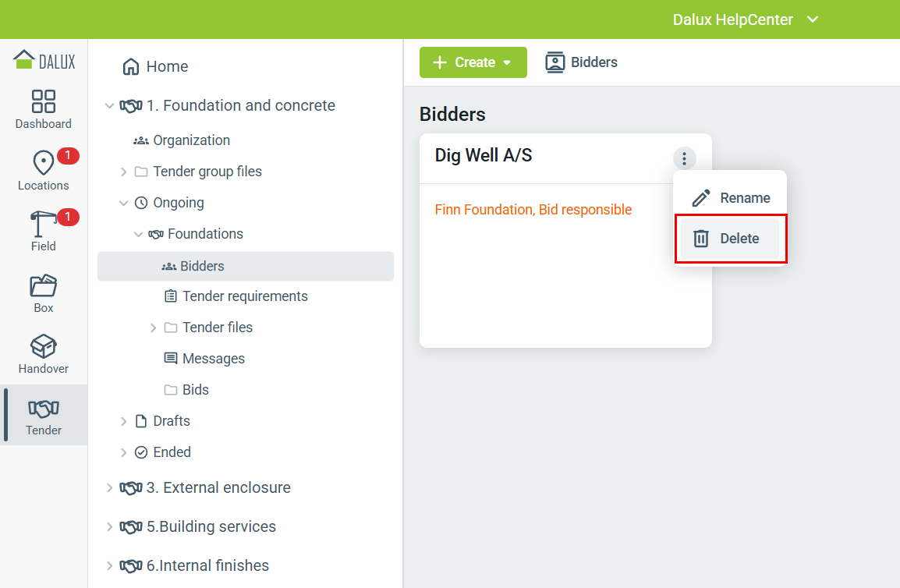900x588 pixels.
Task: Collapse the 1. Foundation and concrete group
Action: click(109, 105)
